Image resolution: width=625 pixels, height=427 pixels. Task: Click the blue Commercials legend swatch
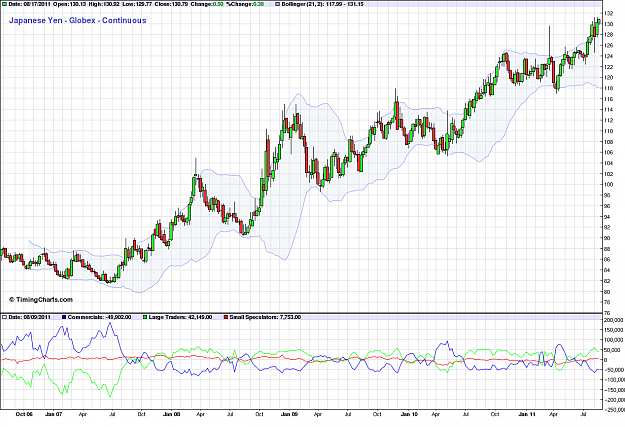pyautogui.click(x=64, y=317)
